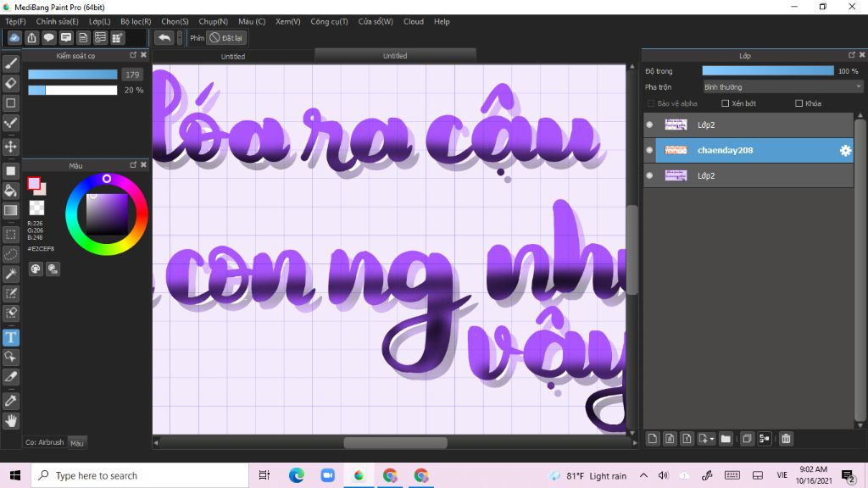The height and width of the screenshot is (488, 868).
Task: Show hidden system tray icons
Action: [643, 475]
